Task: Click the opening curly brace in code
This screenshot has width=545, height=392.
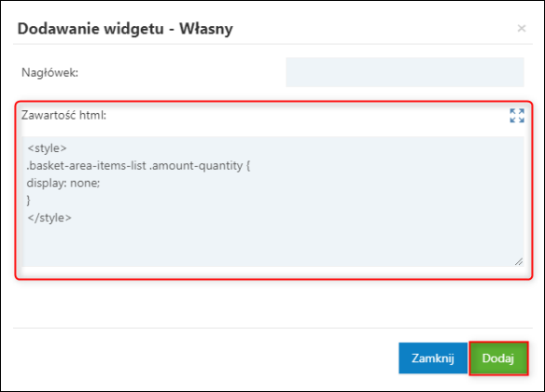Action: pyautogui.click(x=248, y=166)
